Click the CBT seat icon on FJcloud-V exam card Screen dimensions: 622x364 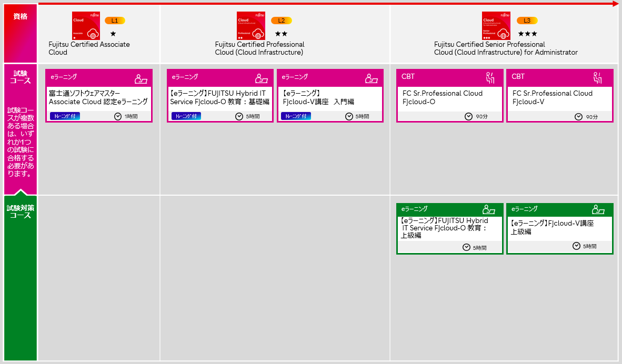pyautogui.click(x=597, y=78)
